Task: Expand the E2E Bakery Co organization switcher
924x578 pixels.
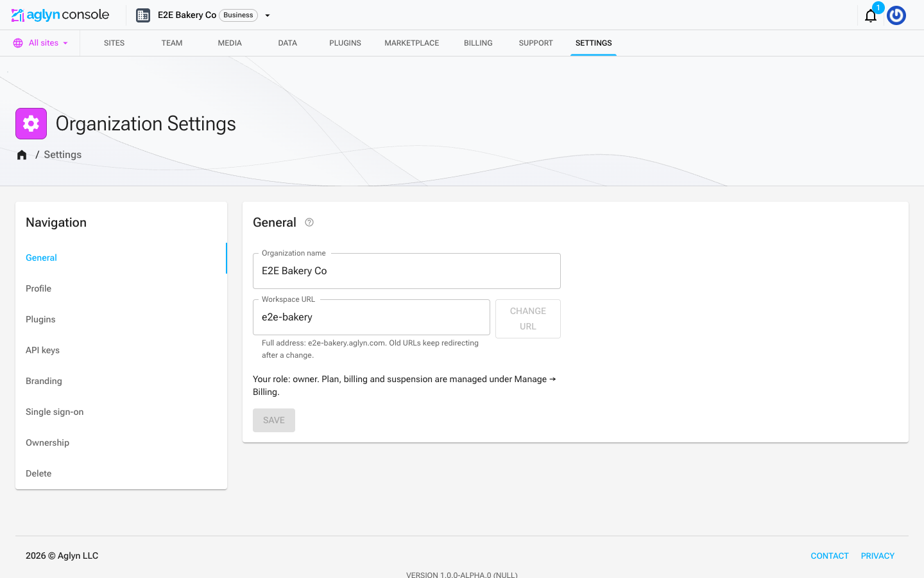Action: point(268,15)
